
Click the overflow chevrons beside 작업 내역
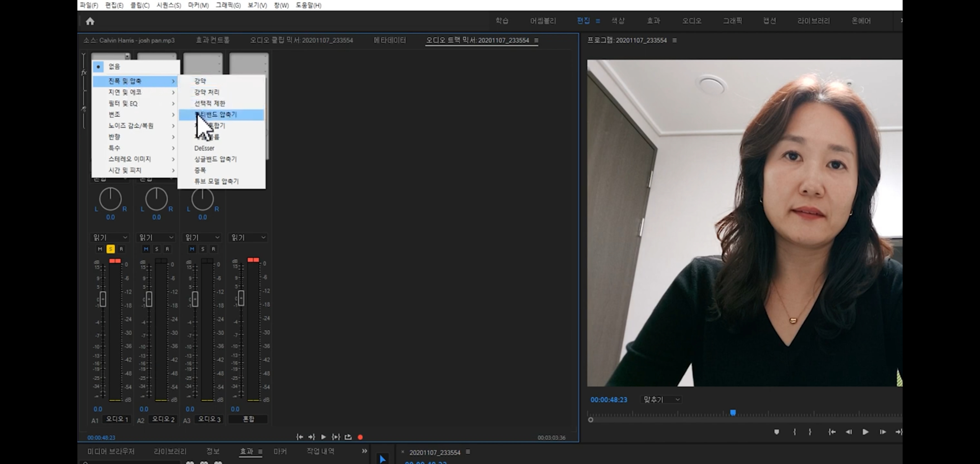point(364,451)
